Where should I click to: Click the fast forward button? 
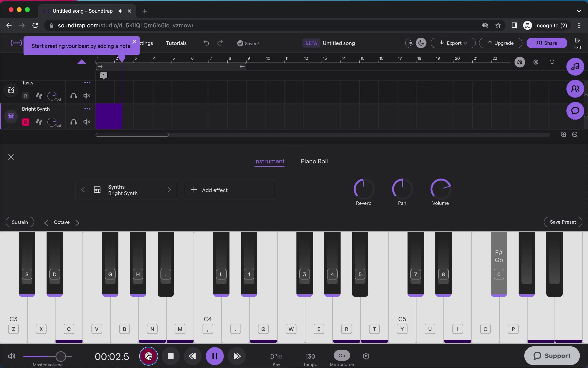click(x=237, y=356)
